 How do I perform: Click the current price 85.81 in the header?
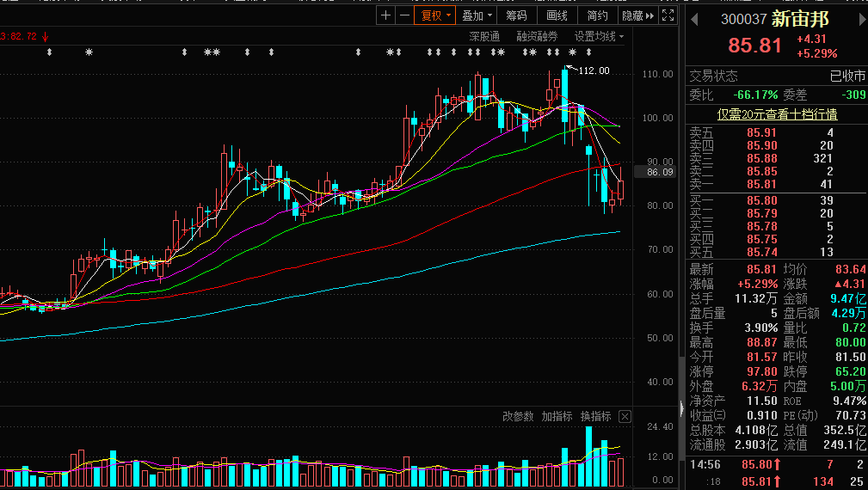754,46
